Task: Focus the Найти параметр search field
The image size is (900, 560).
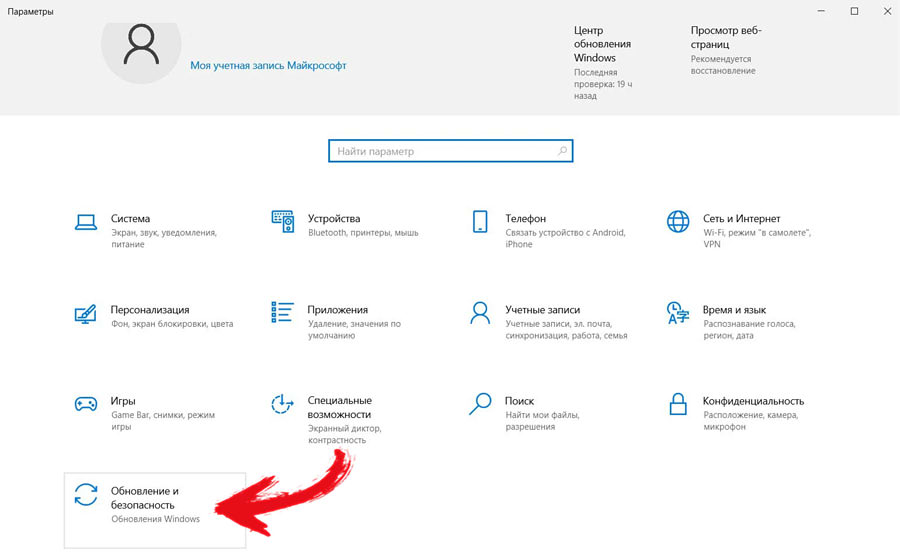Action: pyautogui.click(x=451, y=151)
